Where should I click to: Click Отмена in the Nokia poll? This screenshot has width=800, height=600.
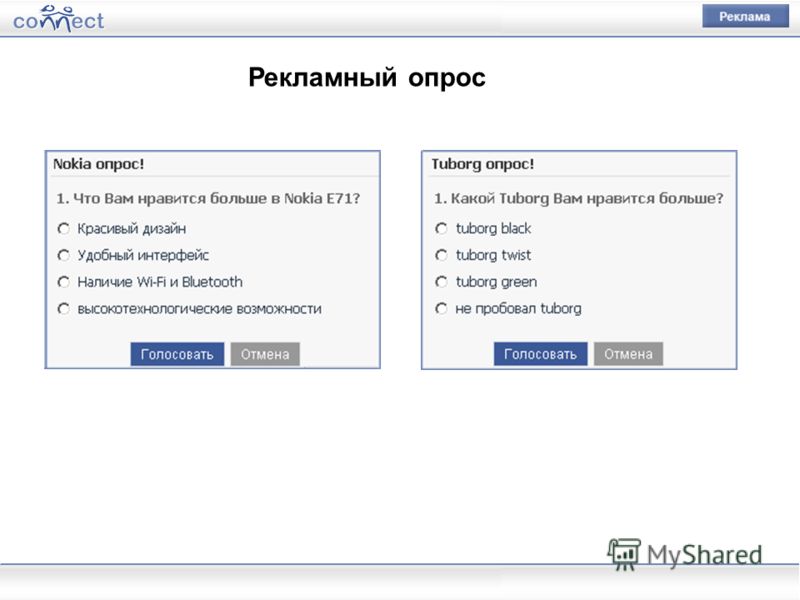tap(265, 354)
